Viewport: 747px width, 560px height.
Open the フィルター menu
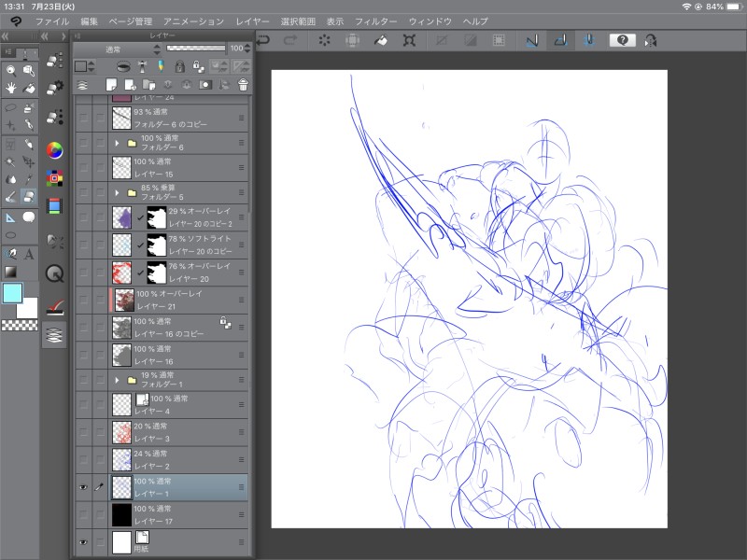pos(375,21)
